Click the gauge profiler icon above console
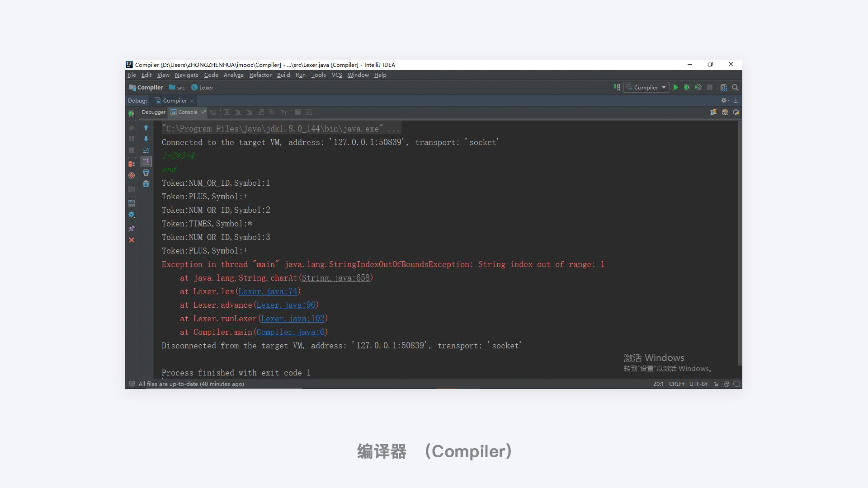 pos(736,112)
